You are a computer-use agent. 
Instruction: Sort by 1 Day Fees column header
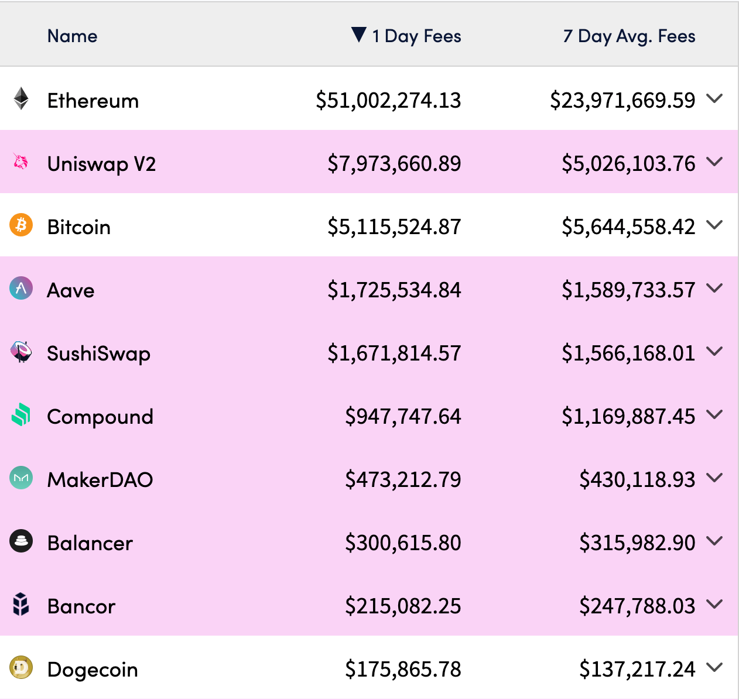point(416,36)
